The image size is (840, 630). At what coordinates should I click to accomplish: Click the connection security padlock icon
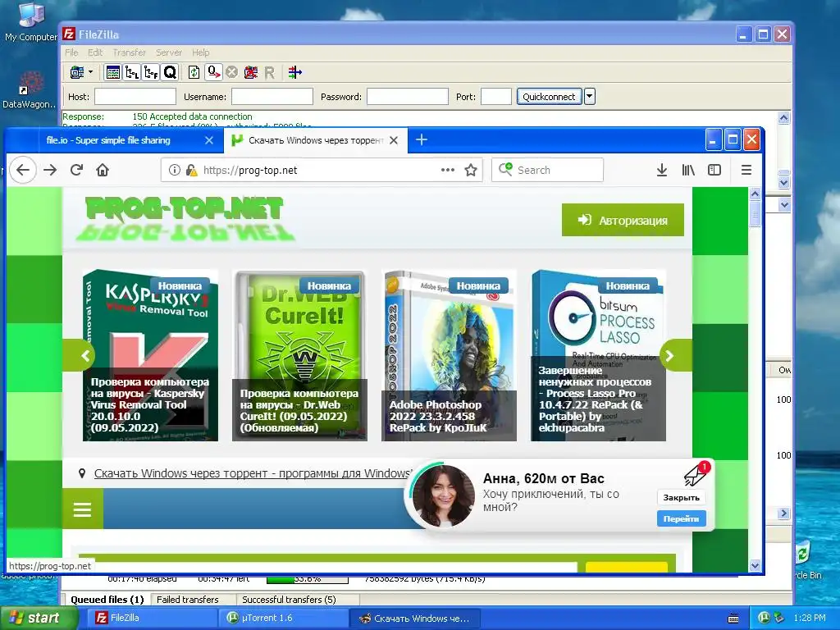tap(191, 171)
